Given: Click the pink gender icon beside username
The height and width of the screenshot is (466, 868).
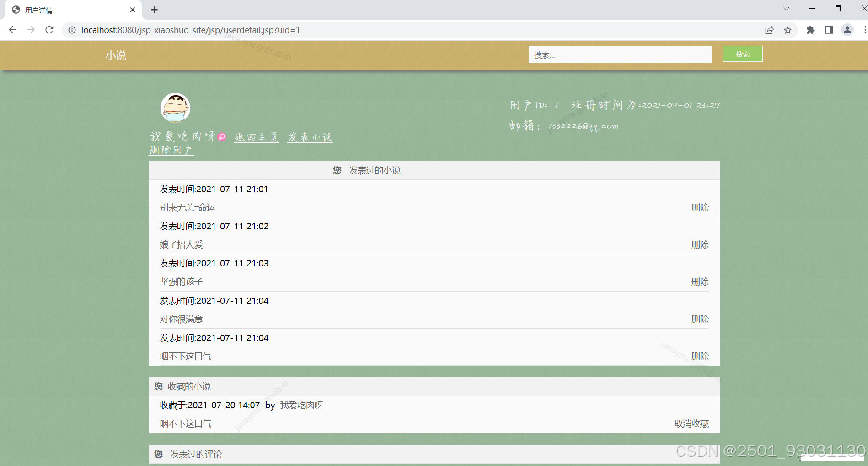Looking at the screenshot, I should pos(222,136).
